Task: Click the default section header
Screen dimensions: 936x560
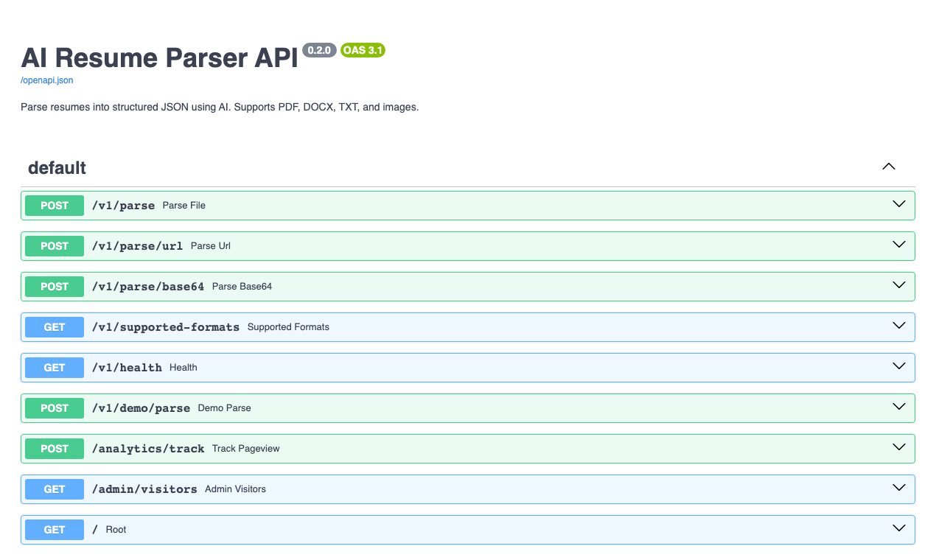Action: (x=57, y=167)
